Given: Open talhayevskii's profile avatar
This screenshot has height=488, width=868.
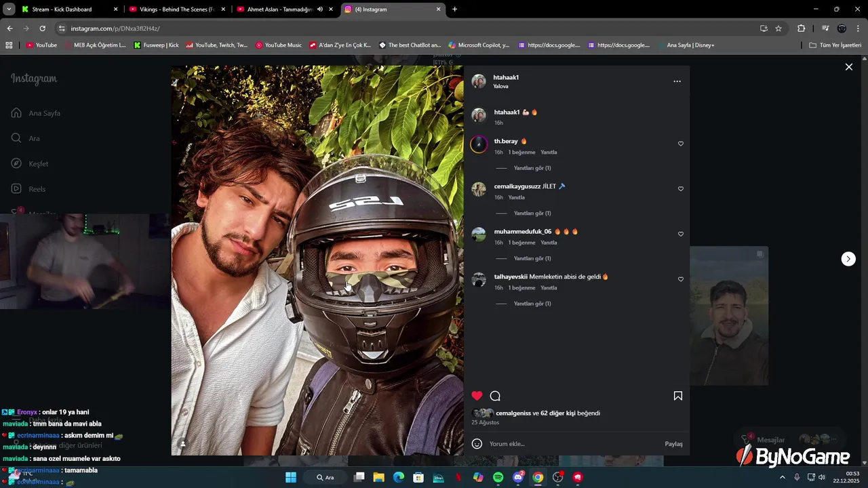Looking at the screenshot, I should [x=479, y=280].
